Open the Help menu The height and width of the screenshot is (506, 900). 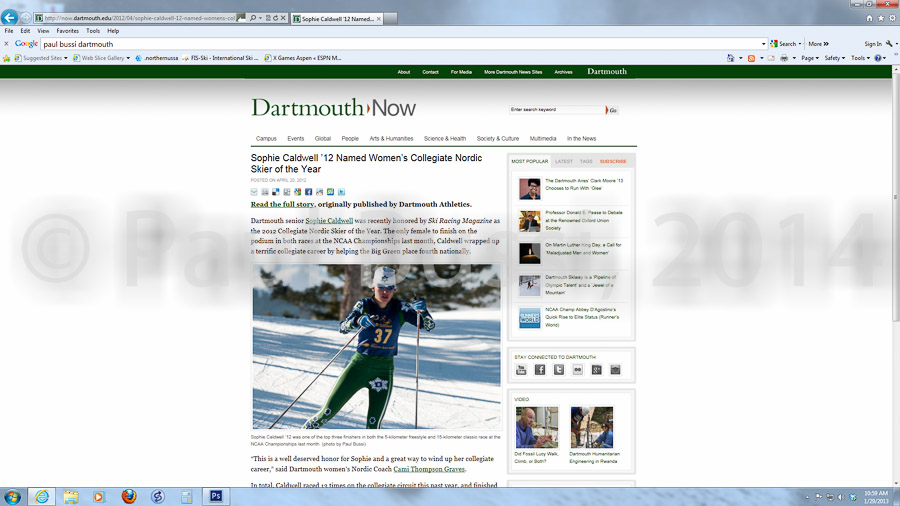113,31
